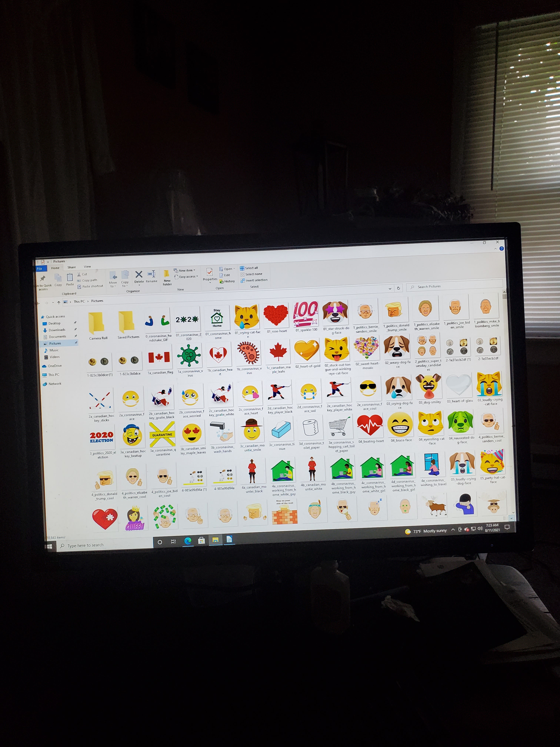Click the up arrow navigation icon
Viewport: 560px width, 747px height.
point(59,302)
